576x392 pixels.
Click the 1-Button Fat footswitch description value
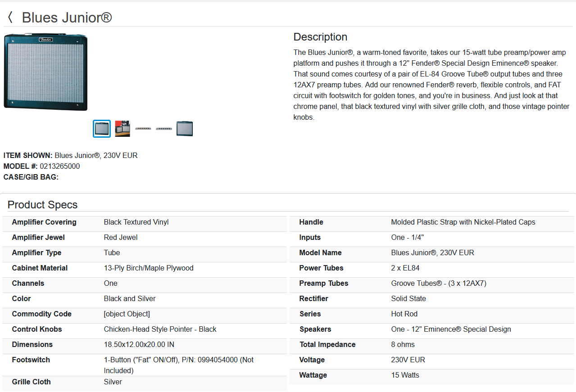[x=179, y=365]
